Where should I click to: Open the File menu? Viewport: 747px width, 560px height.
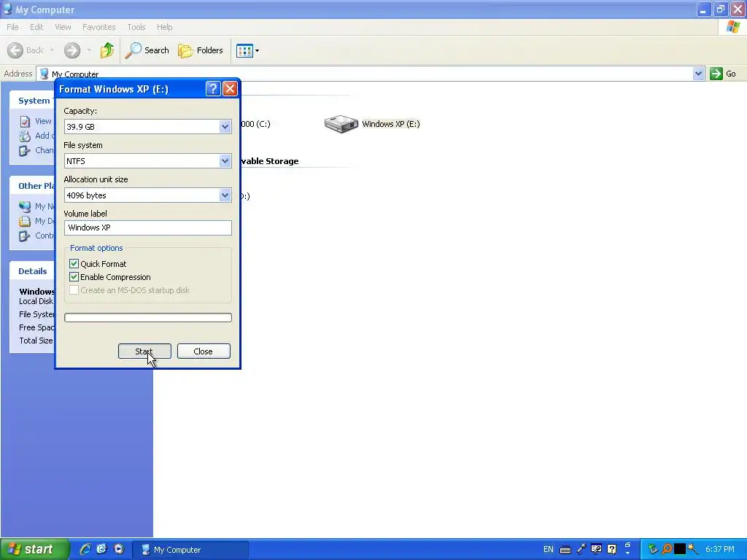[x=12, y=27]
